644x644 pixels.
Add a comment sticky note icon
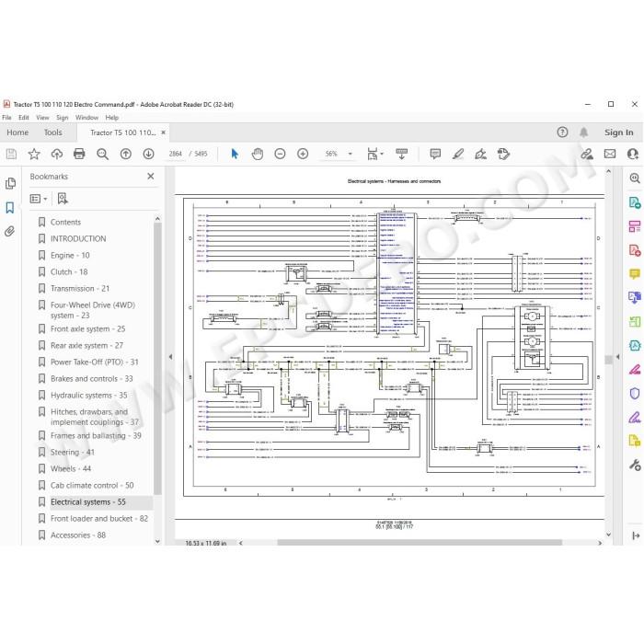[435, 154]
